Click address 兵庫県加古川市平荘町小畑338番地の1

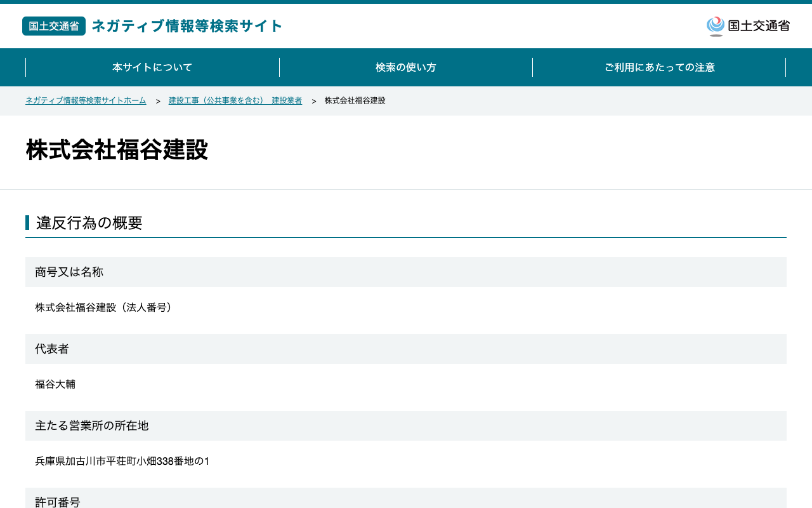pos(122,461)
